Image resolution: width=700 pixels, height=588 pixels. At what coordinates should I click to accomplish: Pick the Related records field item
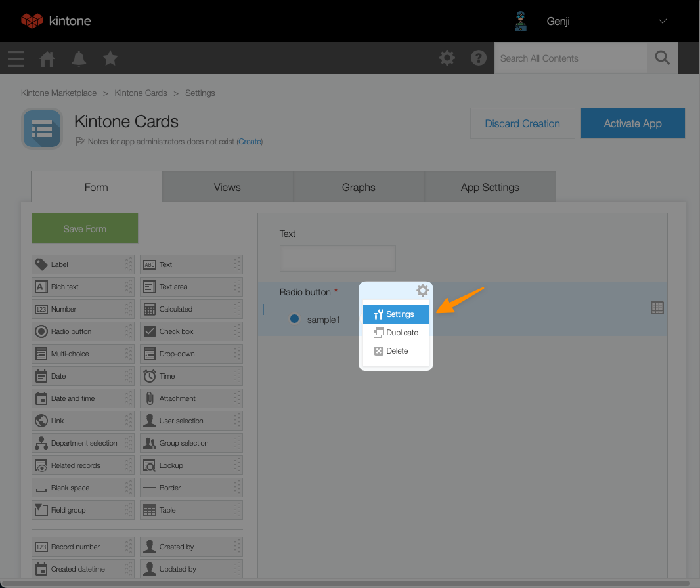point(83,465)
